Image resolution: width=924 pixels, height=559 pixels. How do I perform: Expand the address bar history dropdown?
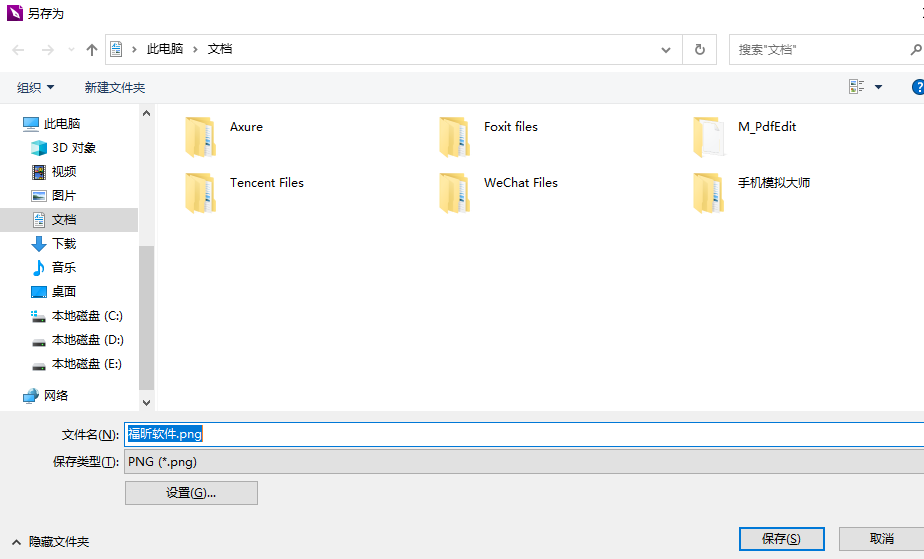click(x=667, y=49)
